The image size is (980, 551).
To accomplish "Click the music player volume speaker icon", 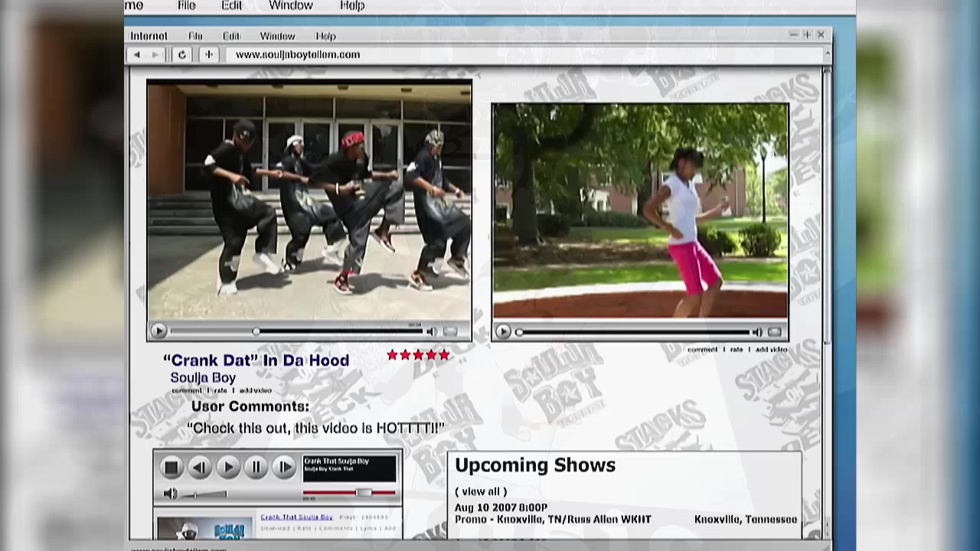I will coord(170,494).
